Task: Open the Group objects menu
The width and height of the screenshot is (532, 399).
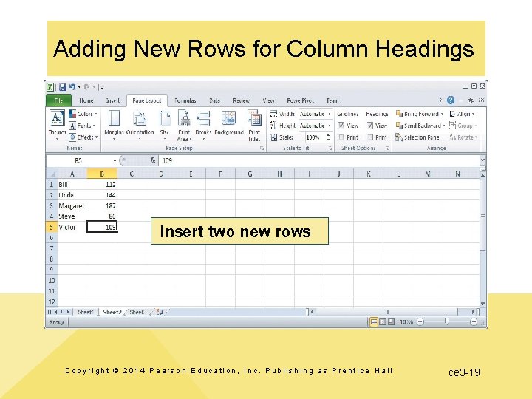Action: point(463,126)
